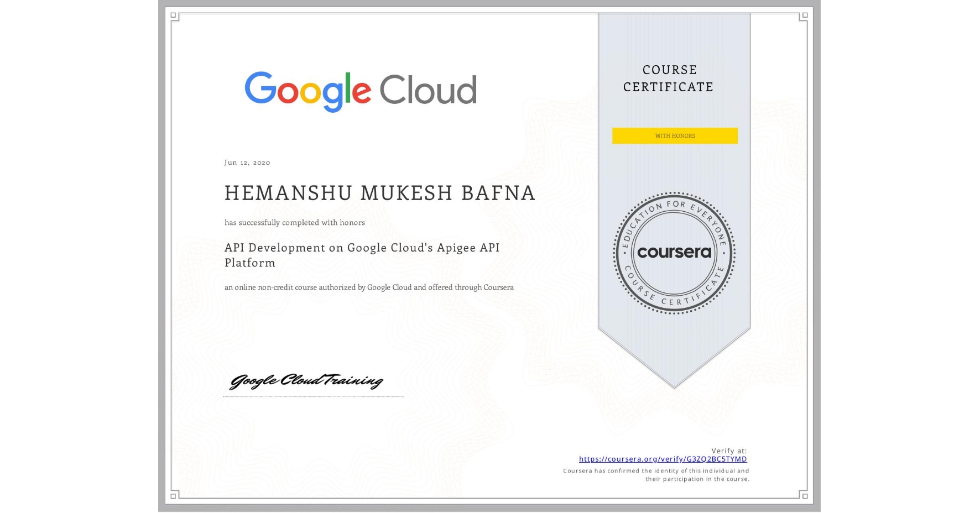Select the HEMANSHU MUKESH BAFNA name text
The image size is (980, 513).
click(x=379, y=193)
